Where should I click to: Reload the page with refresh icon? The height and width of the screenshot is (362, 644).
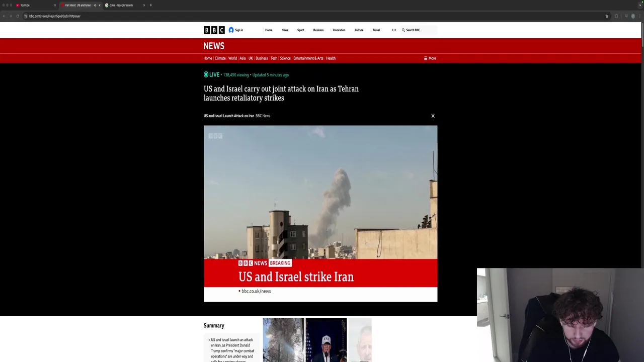point(18,16)
